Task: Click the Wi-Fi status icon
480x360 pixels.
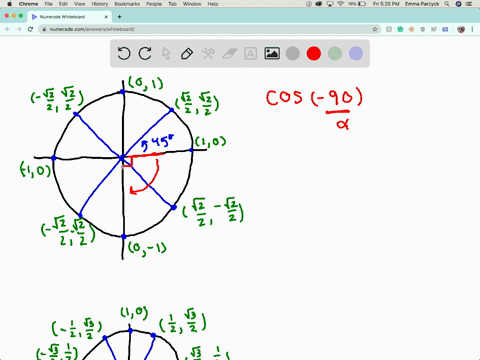Action: coord(340,4)
